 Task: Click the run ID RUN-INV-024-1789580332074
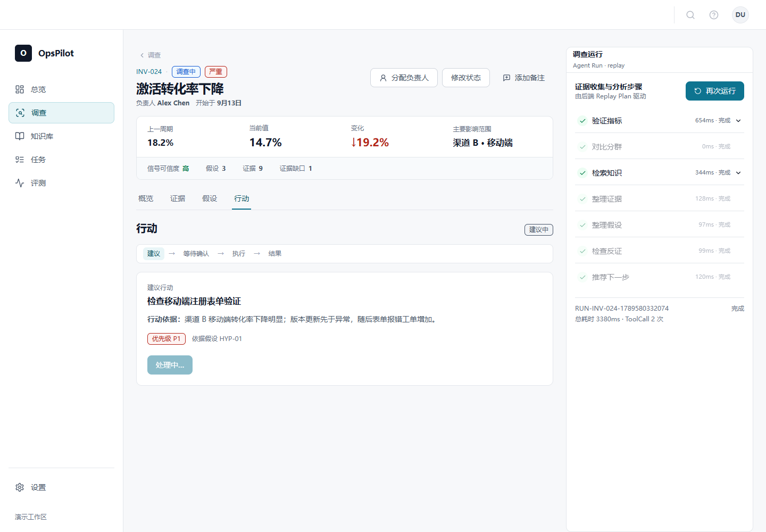622,309
